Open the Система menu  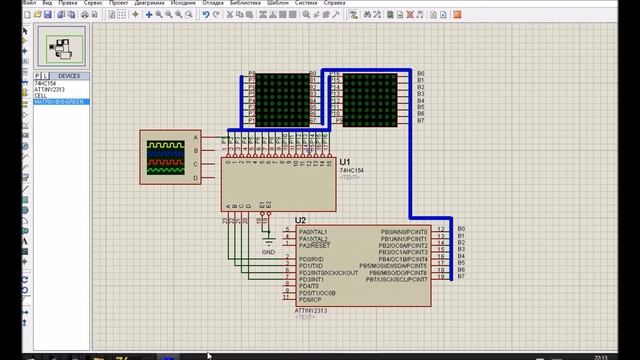coord(306,3)
